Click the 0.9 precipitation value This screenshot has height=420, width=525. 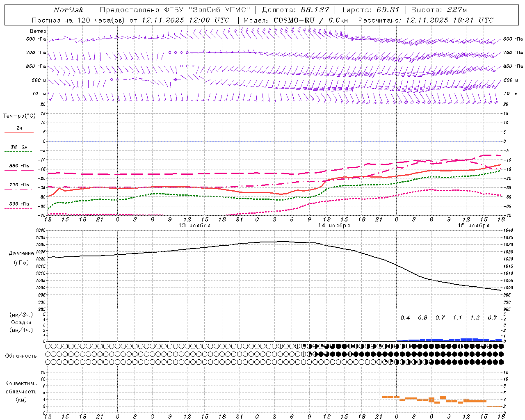(x=422, y=318)
